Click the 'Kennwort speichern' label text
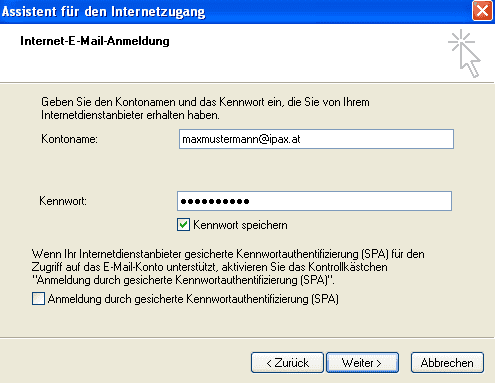Image resolution: width=495 pixels, height=383 pixels. point(240,225)
